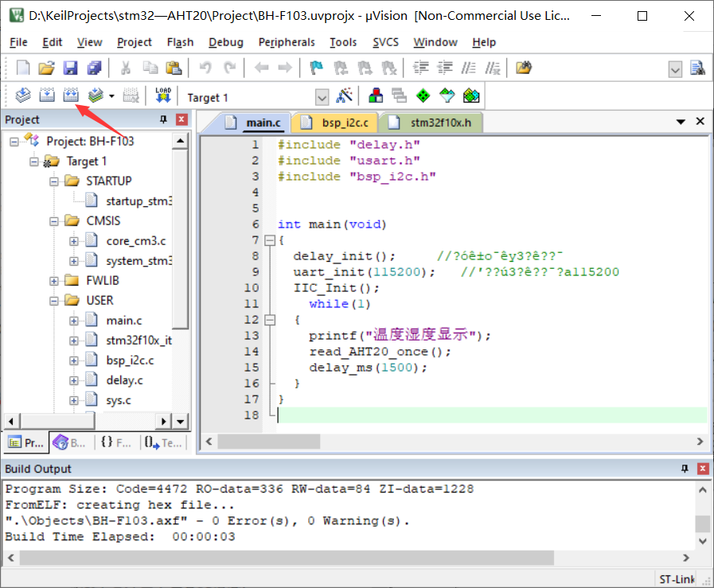Close the Project panel

coord(181,119)
